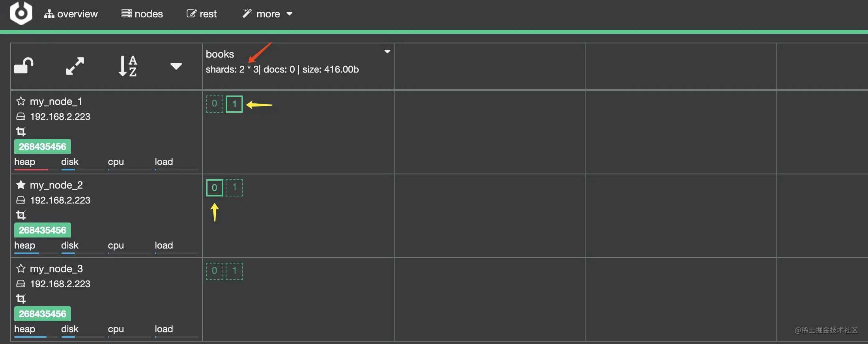This screenshot has width=868, height=344.
Task: Open the rest page
Action: tap(202, 14)
